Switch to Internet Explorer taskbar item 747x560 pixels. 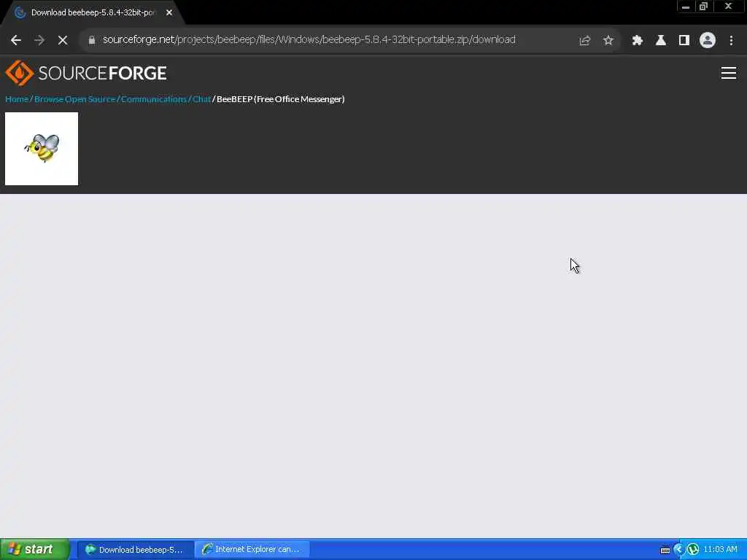pyautogui.click(x=252, y=550)
